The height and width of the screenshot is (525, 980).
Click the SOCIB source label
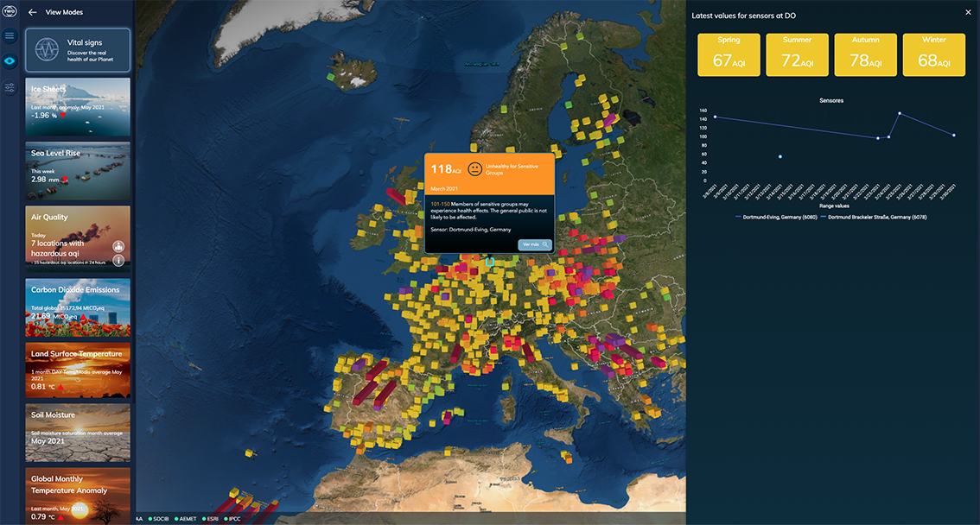[x=161, y=519]
